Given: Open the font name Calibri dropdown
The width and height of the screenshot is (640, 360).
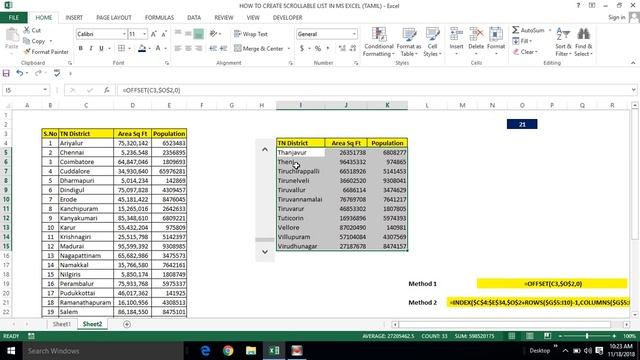Looking at the screenshot, I should click(x=124, y=34).
